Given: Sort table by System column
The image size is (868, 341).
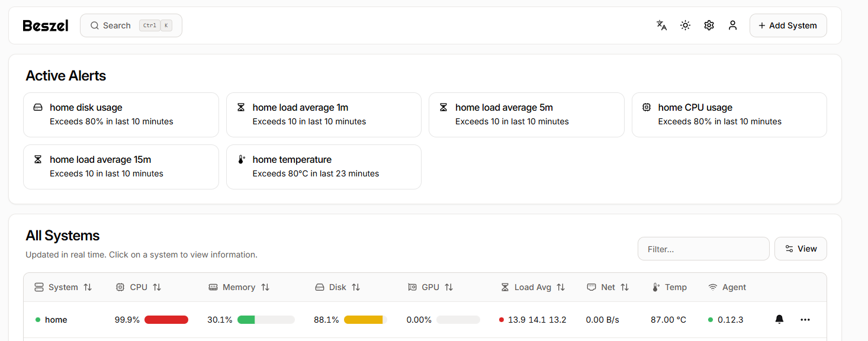Looking at the screenshot, I should (63, 287).
